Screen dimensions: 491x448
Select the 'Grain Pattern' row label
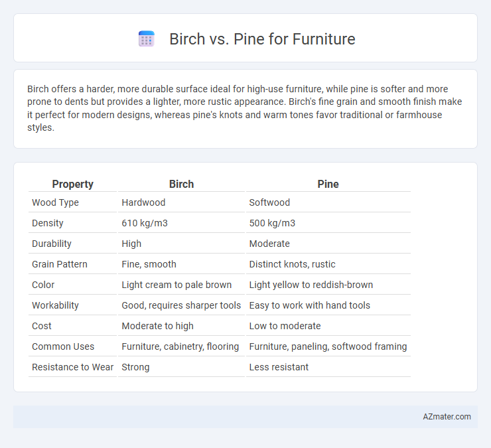60,264
